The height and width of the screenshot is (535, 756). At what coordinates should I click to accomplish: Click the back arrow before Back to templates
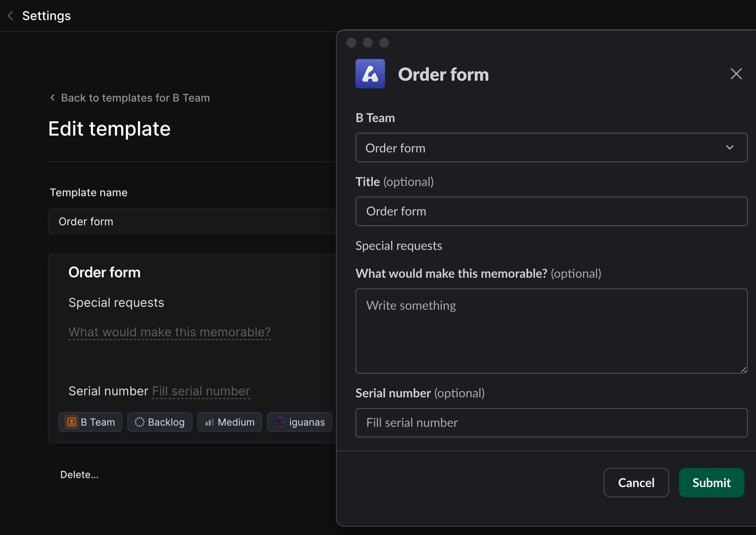pos(52,97)
